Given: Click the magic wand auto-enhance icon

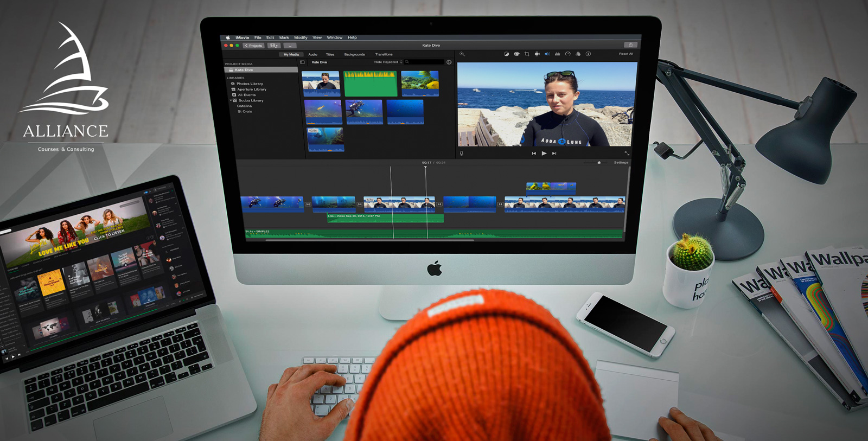Looking at the screenshot, I should [462, 54].
